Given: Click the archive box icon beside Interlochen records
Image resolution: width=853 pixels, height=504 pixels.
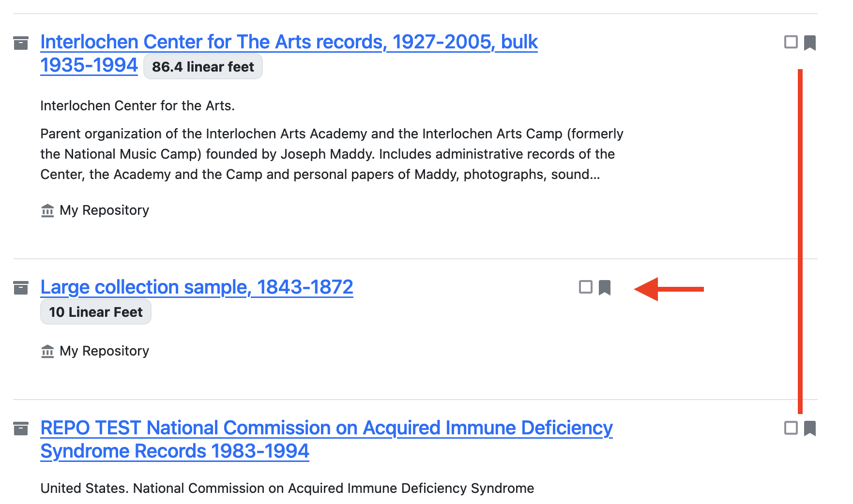Looking at the screenshot, I should (x=21, y=43).
